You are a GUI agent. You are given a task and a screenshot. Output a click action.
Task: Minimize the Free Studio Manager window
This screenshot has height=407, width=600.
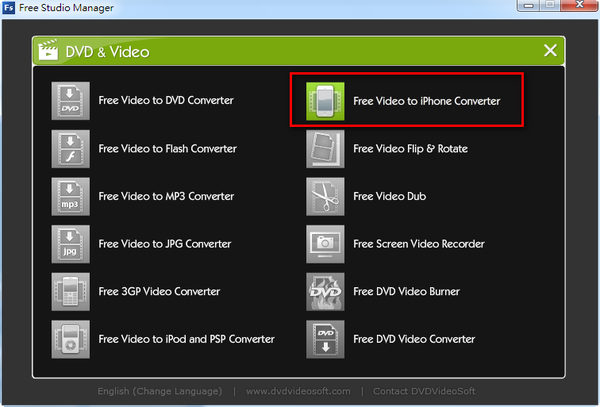click(x=528, y=5)
